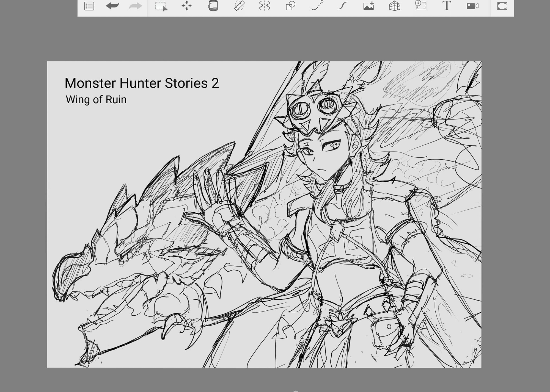550x392 pixels.
Task: Enter fullscreen mode hiding the UI
Action: pyautogui.click(x=502, y=6)
